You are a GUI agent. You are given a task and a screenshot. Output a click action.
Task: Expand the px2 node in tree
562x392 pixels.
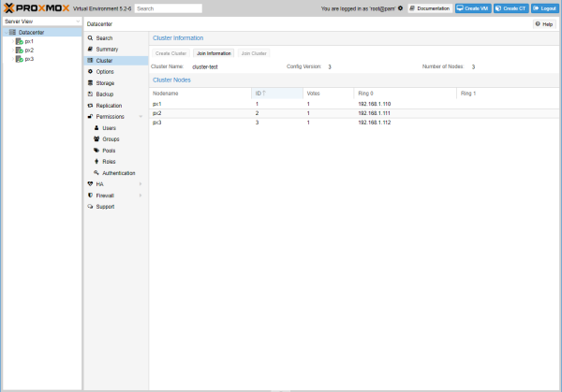point(11,51)
